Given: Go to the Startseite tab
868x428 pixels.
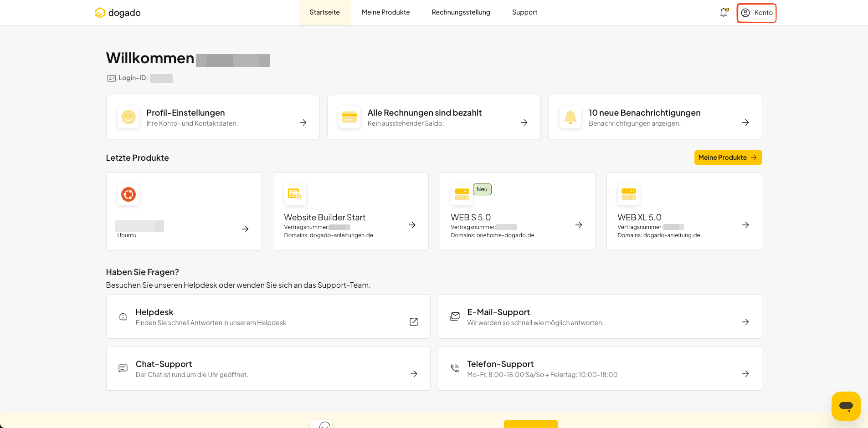Looking at the screenshot, I should (x=324, y=12).
